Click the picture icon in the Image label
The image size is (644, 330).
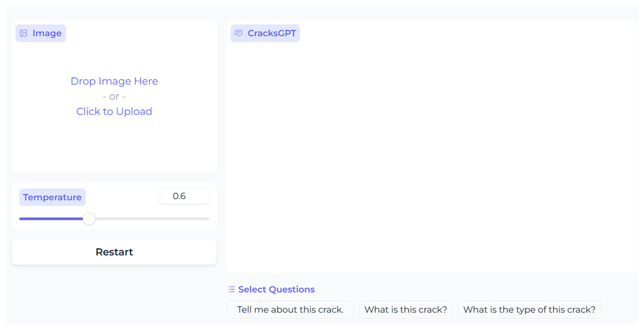click(23, 33)
